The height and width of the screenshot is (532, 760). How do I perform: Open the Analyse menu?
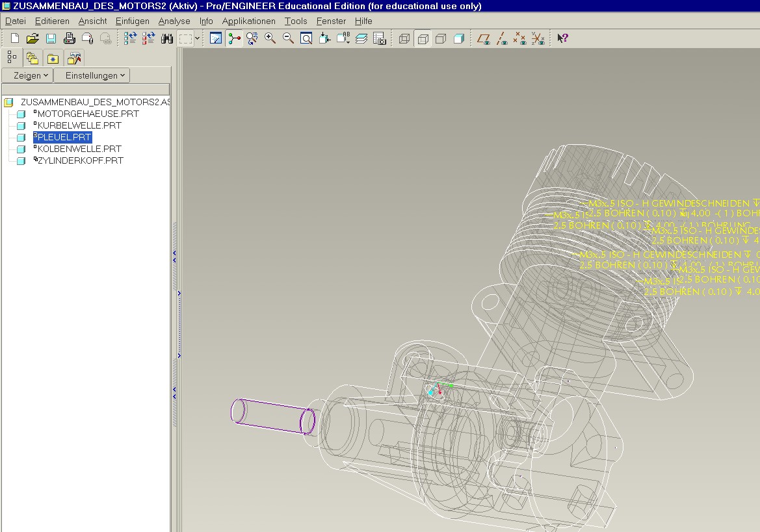click(174, 21)
